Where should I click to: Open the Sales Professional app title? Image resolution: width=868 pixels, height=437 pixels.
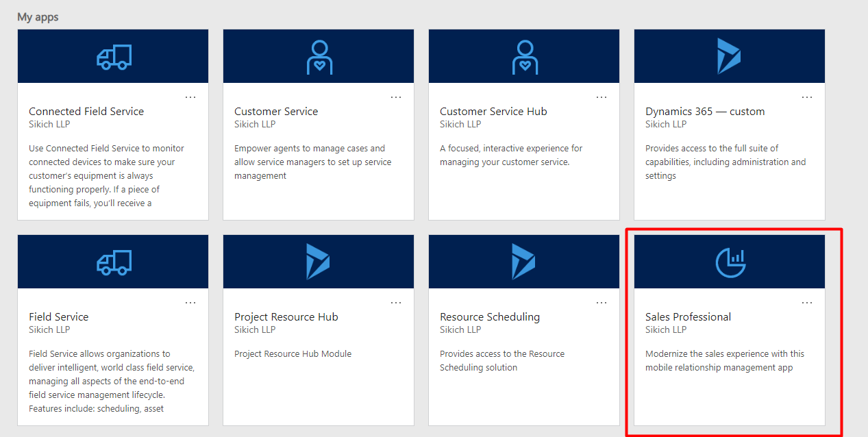[x=688, y=316]
